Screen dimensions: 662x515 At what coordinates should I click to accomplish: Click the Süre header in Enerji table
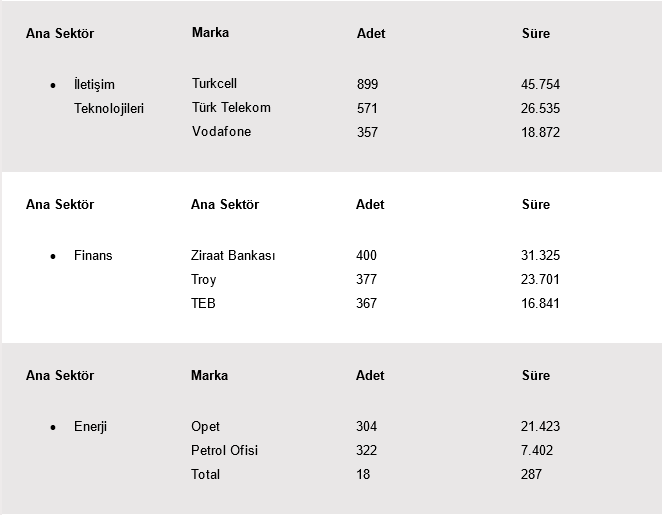(536, 375)
